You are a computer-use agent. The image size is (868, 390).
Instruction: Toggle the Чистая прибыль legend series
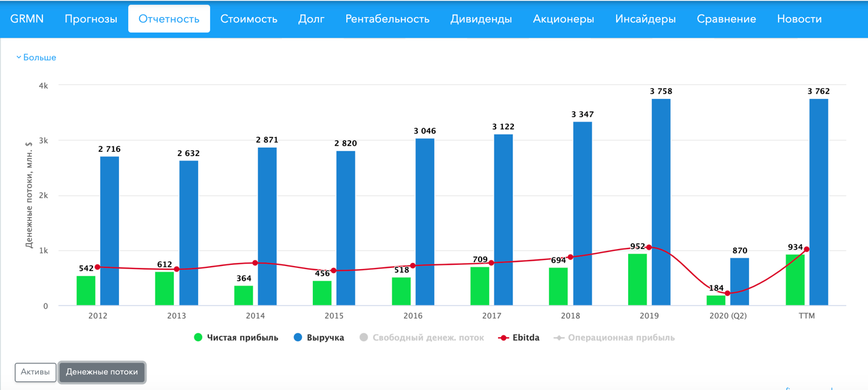click(236, 338)
